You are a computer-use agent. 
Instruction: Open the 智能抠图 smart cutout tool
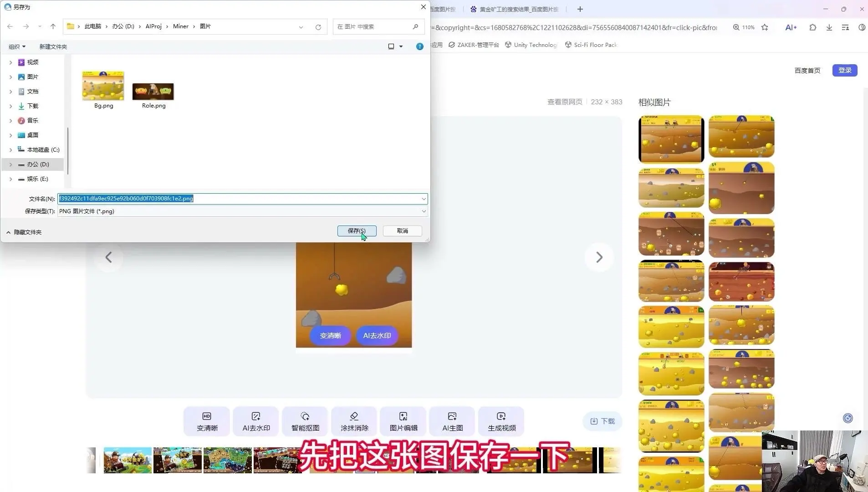pyautogui.click(x=305, y=421)
